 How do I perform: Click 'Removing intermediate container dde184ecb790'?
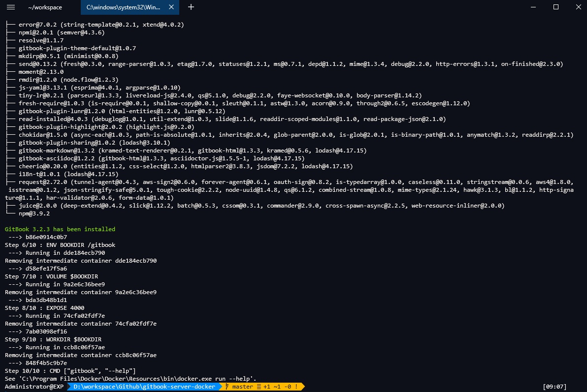click(x=80, y=261)
